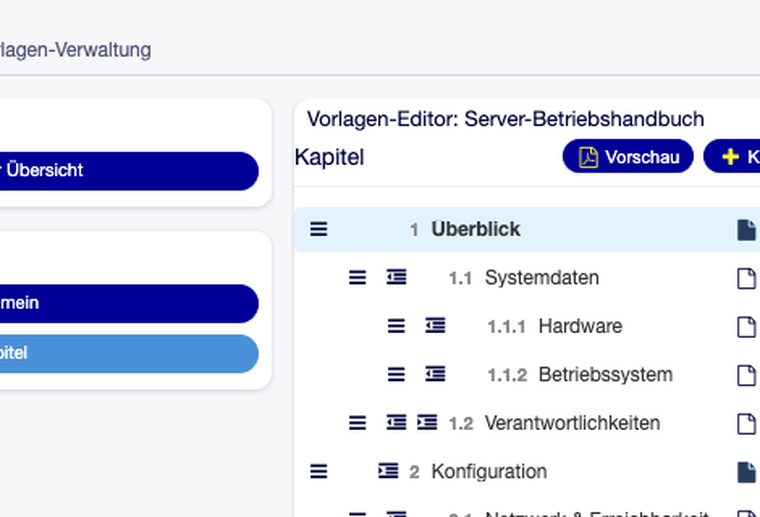Select the dark blue 'mein' sidebar tab
This screenshot has width=760, height=517.
tap(129, 303)
